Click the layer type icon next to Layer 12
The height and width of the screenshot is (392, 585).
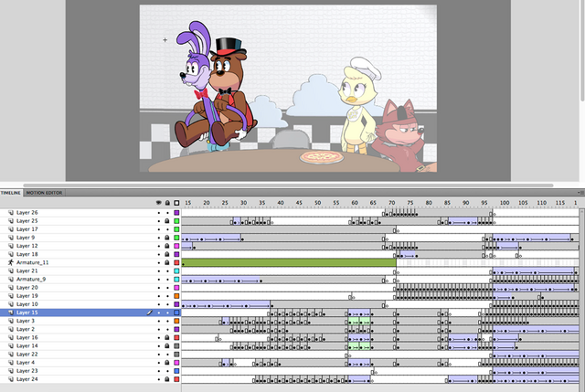[11, 246]
